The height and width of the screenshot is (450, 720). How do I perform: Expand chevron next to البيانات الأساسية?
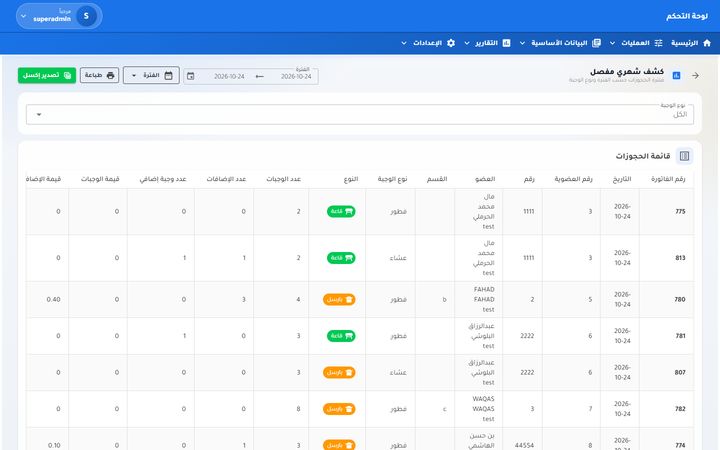[523, 43]
